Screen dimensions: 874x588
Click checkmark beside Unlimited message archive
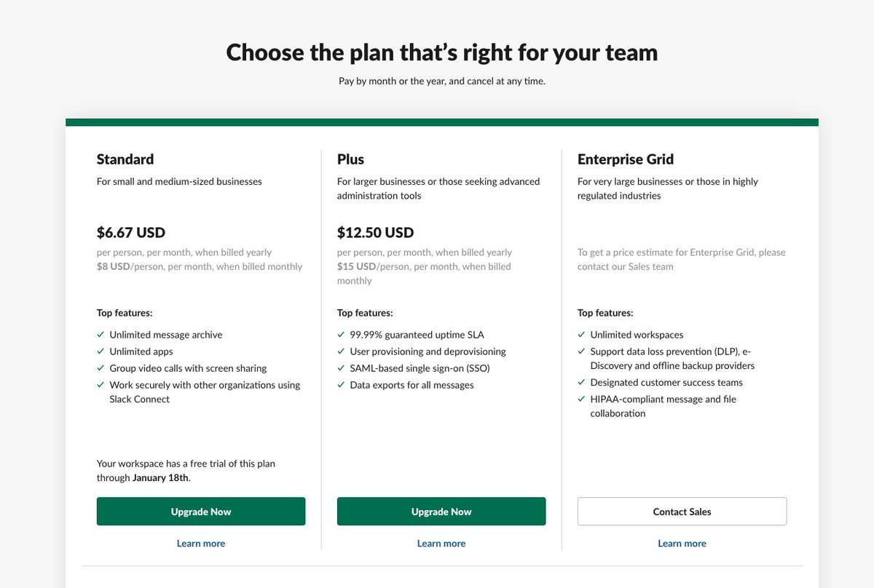101,335
